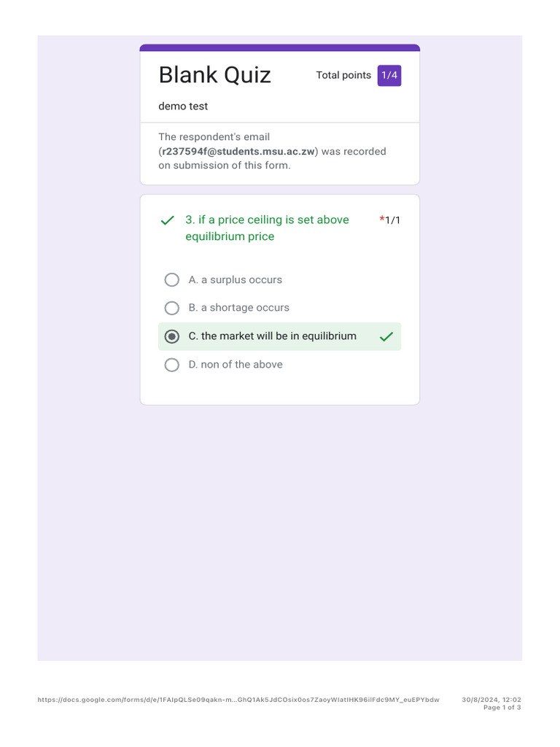Click the purple header bar atop the form
Image resolution: width=560 pixels, height=747 pixels.
[280, 47]
